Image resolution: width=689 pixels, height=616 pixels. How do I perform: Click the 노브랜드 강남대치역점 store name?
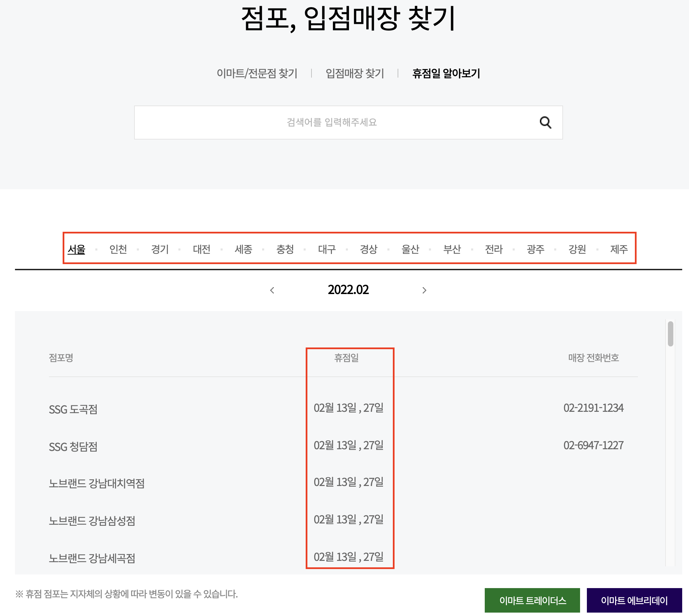pyautogui.click(x=97, y=484)
